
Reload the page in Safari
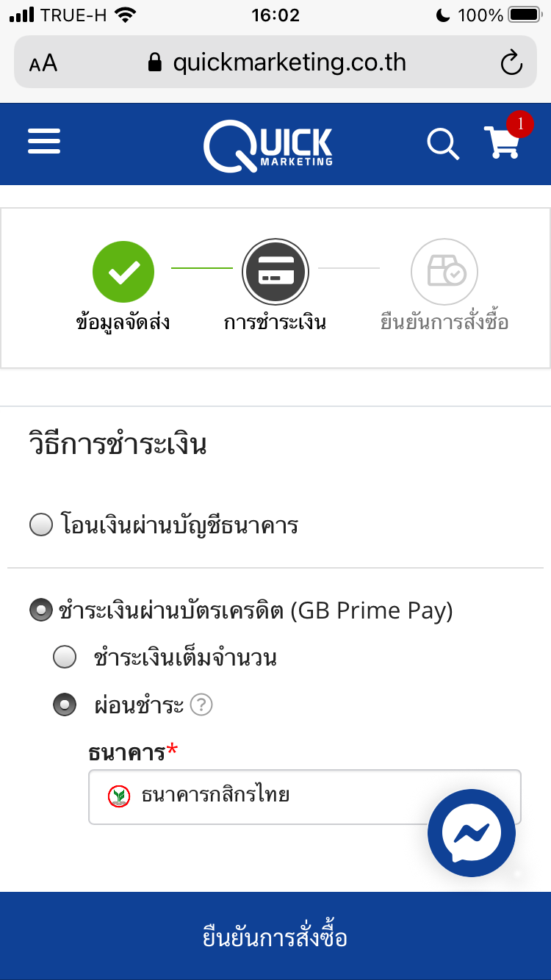511,63
